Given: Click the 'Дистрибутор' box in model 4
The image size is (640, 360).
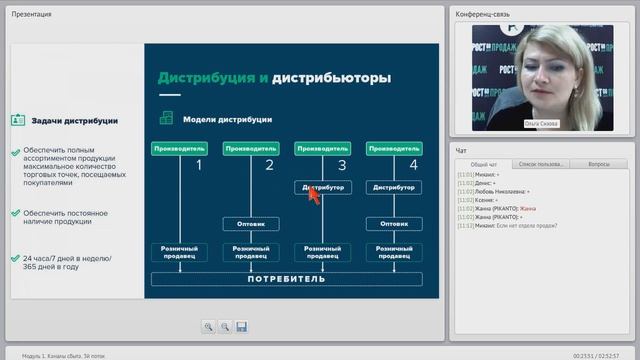Looking at the screenshot, I should tap(394, 187).
